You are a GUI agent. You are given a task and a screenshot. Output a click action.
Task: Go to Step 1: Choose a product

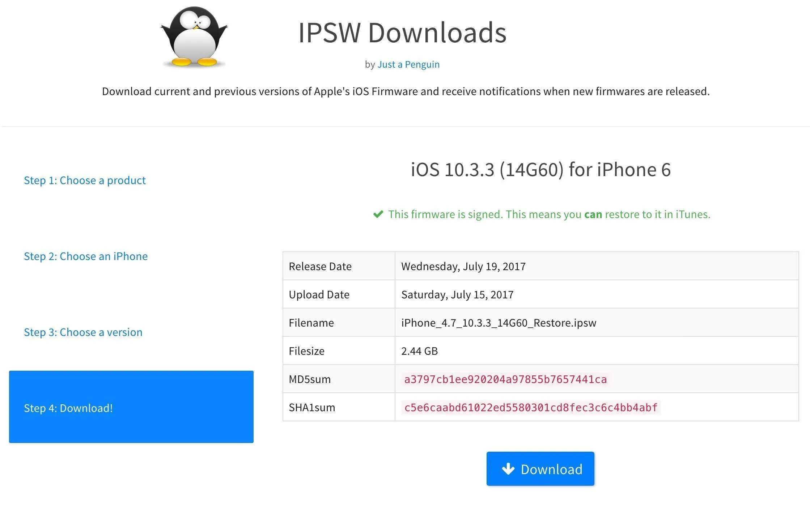pyautogui.click(x=85, y=180)
